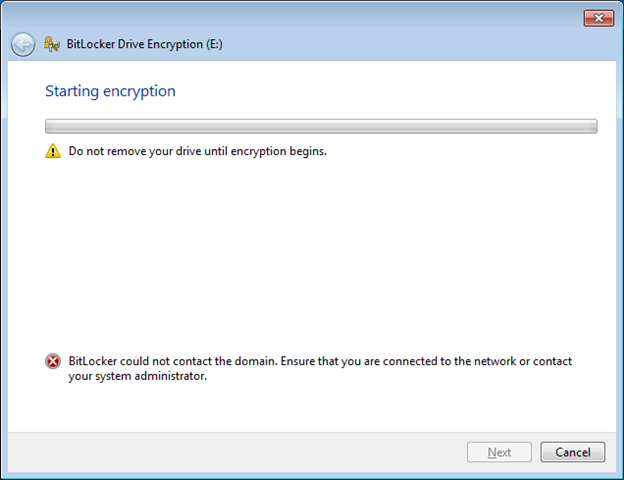This screenshot has width=624, height=480.
Task: Click the yellow warning triangle icon
Action: (x=53, y=152)
